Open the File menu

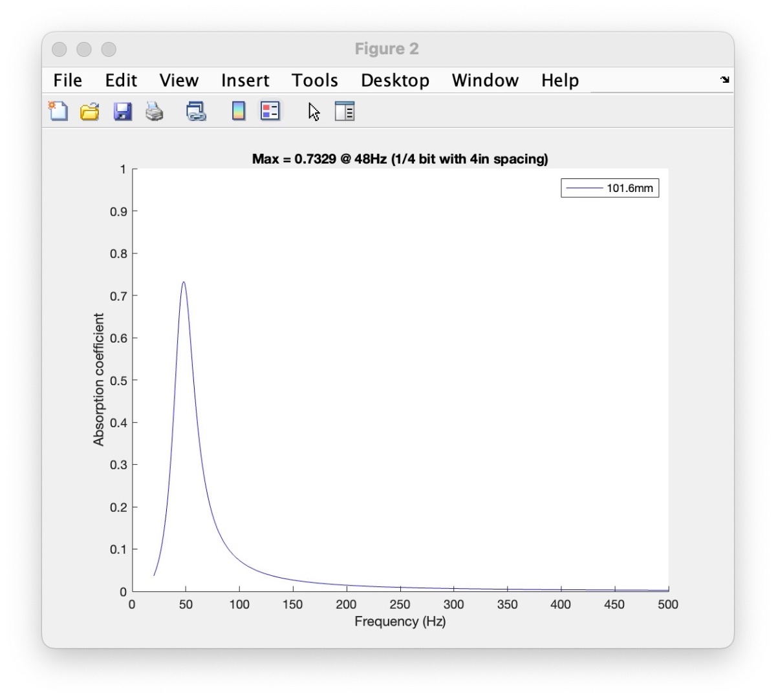pos(67,80)
